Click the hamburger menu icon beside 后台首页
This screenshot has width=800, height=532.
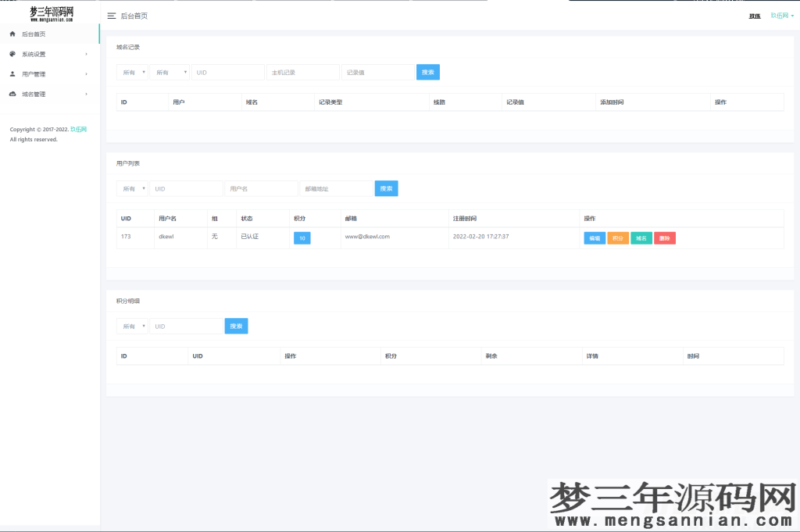[110, 15]
